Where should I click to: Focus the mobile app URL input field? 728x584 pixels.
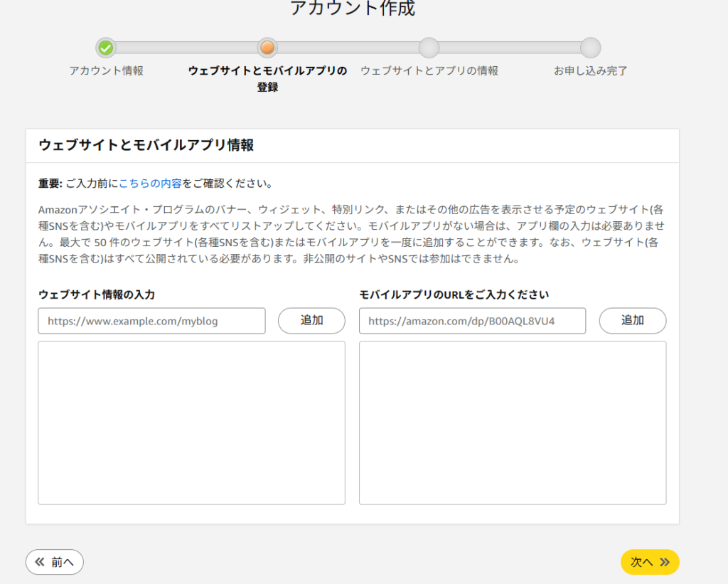click(x=472, y=321)
